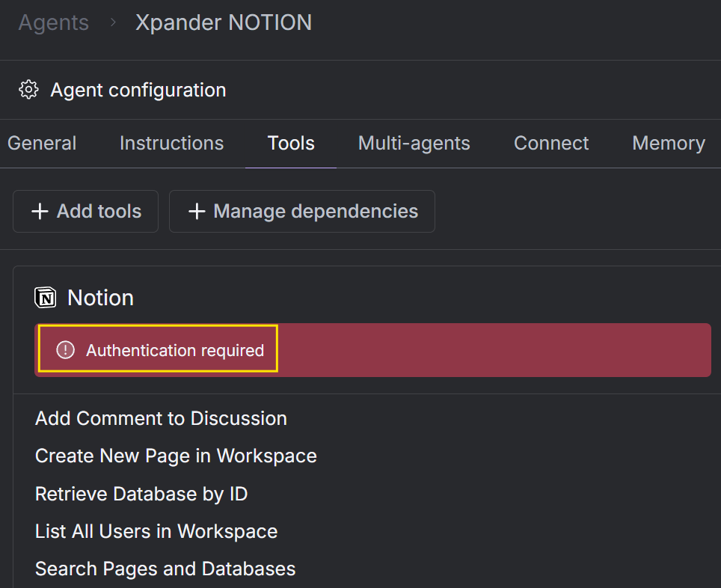Click the plus icon on Manage dependencies
Image resolution: width=721 pixels, height=588 pixels.
click(x=197, y=211)
